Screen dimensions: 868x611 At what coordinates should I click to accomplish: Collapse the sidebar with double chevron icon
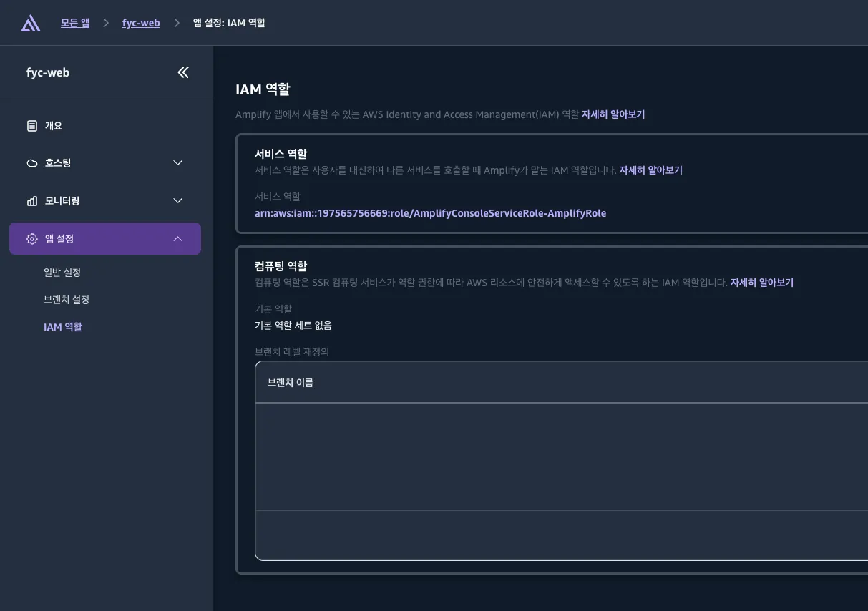click(x=183, y=72)
